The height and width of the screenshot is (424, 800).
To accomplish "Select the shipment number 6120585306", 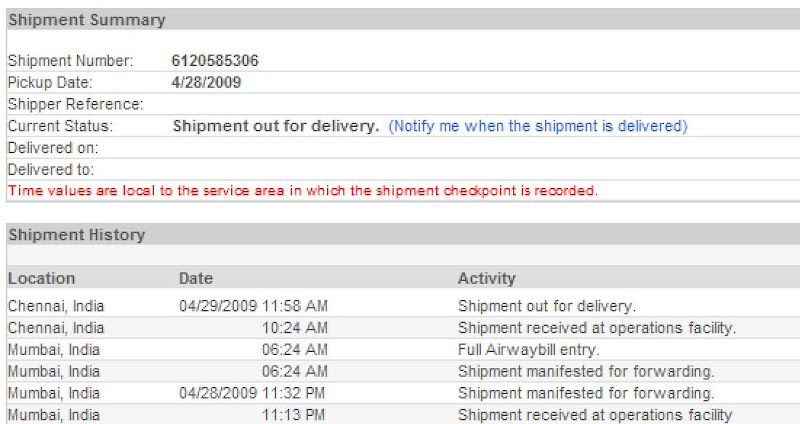I will [215, 61].
